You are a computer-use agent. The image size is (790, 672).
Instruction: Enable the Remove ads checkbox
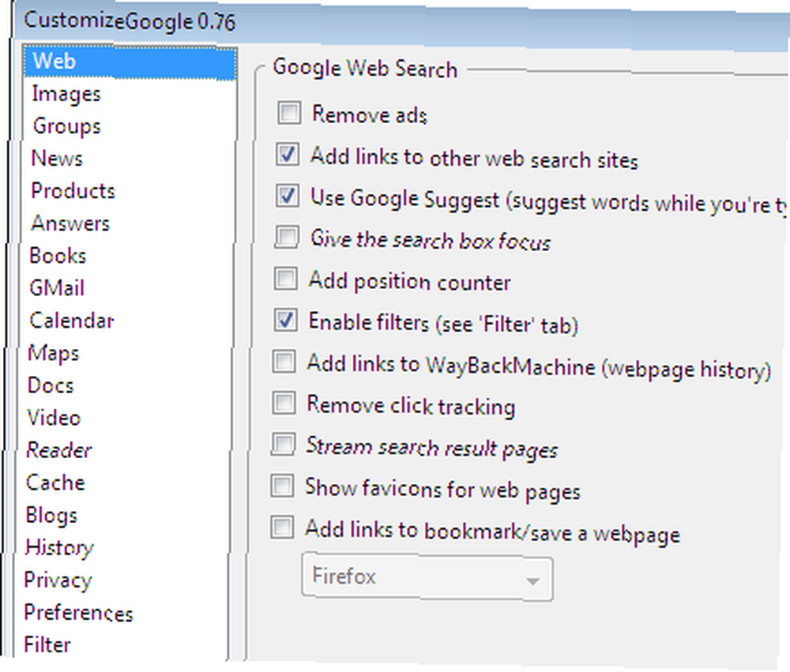[x=289, y=113]
